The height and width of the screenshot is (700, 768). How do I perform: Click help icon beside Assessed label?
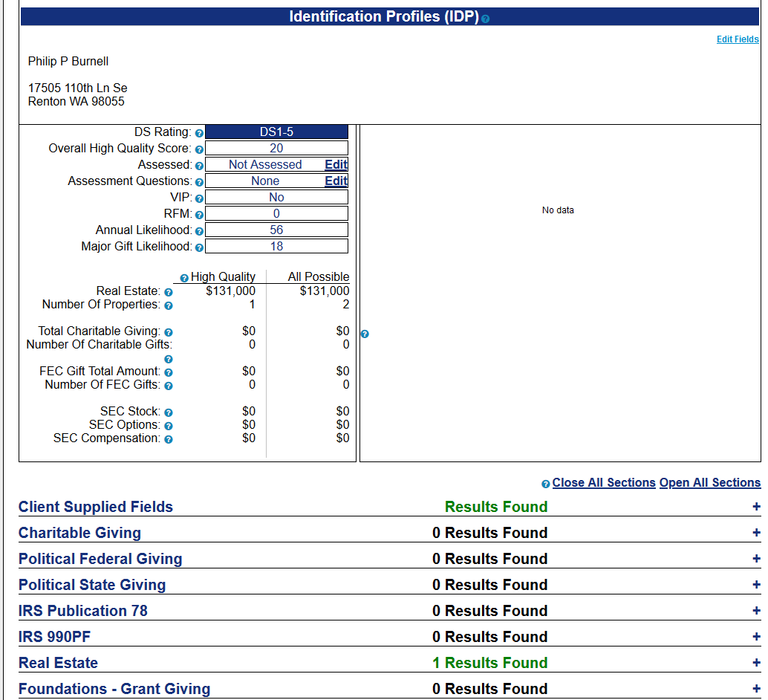click(199, 166)
